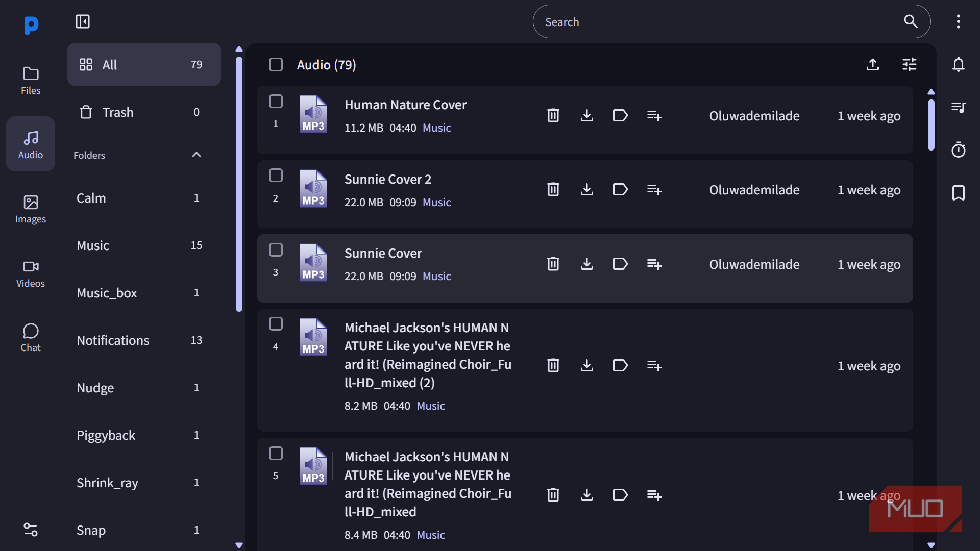Delete Sunnie Cover in row 3
The image size is (980, 551).
click(553, 264)
